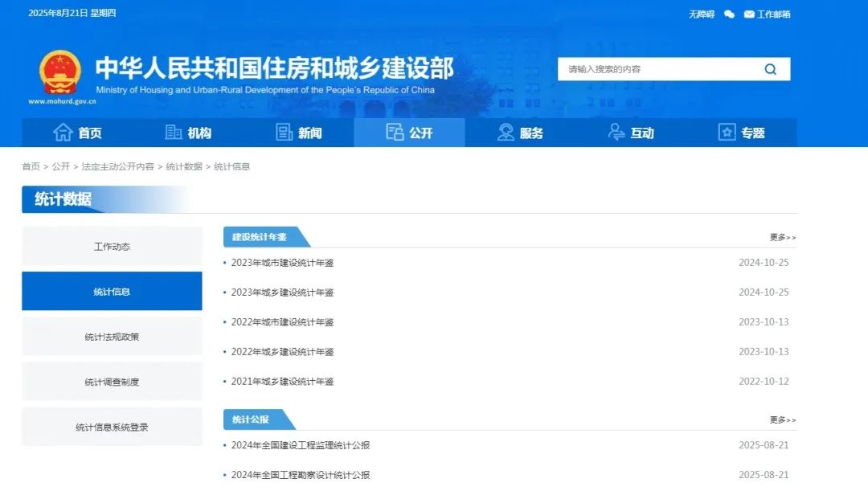Click the search magnifier icon

[770, 69]
